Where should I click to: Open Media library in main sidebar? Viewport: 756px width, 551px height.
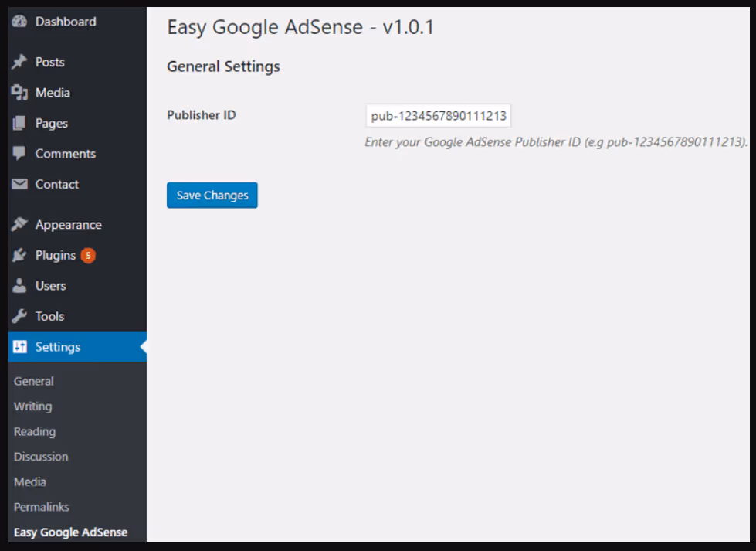53,93
